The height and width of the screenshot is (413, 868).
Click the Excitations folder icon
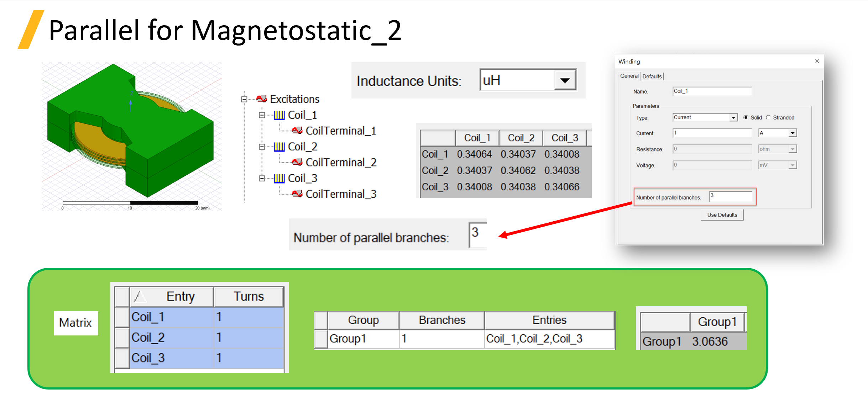tap(262, 99)
